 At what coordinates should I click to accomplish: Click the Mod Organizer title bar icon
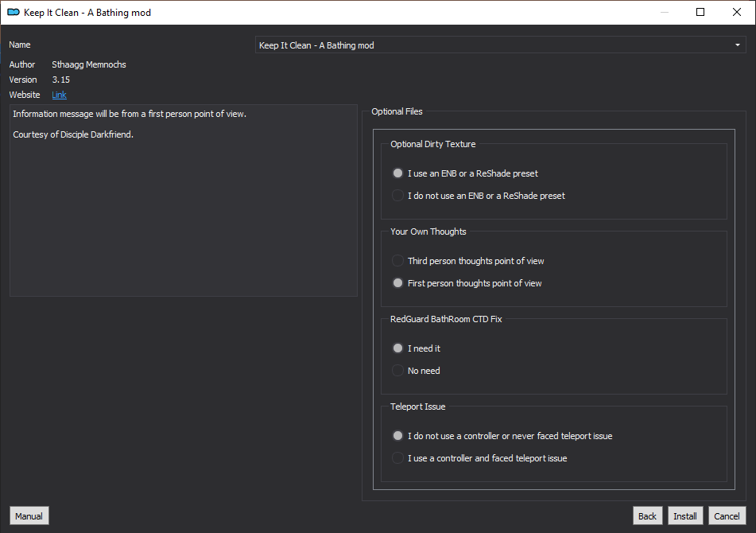14,12
